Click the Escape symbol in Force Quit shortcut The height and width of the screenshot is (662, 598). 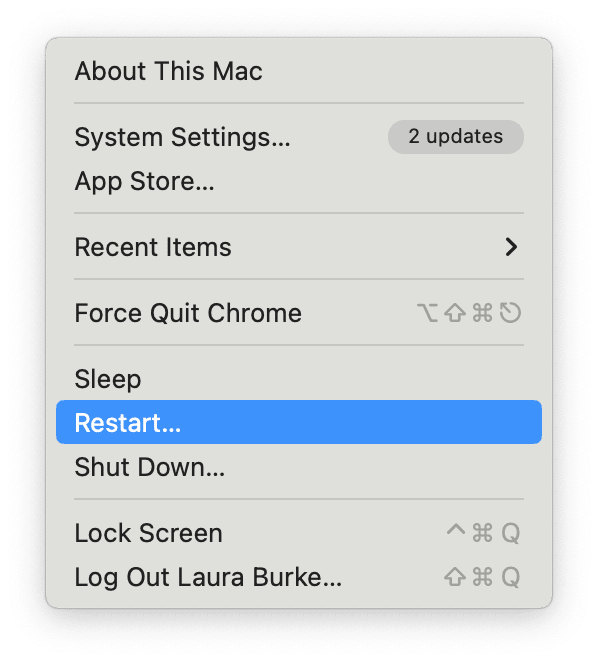tap(511, 313)
